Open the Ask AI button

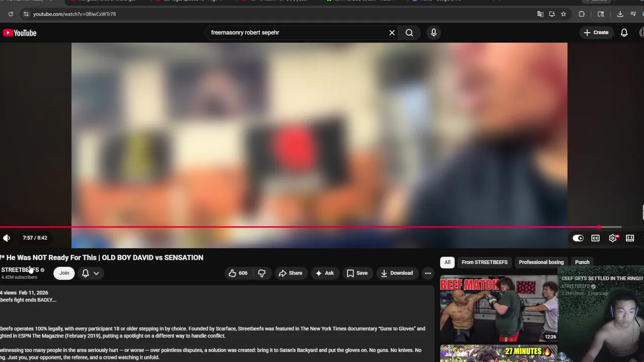tap(324, 273)
